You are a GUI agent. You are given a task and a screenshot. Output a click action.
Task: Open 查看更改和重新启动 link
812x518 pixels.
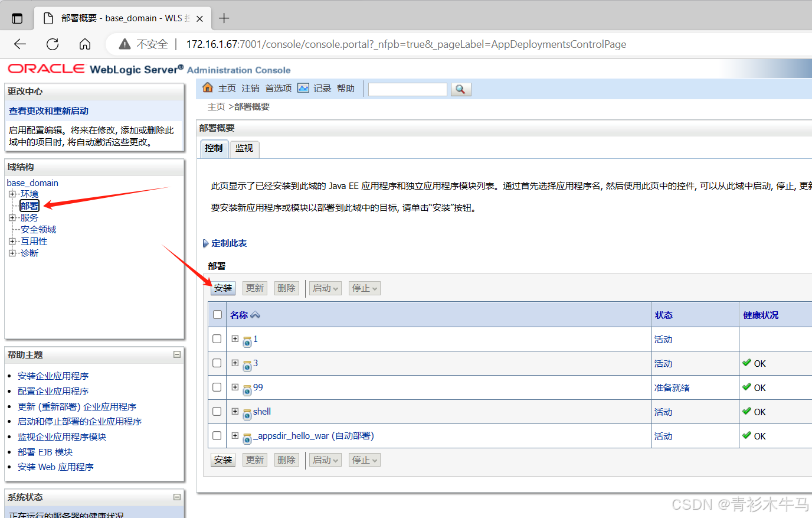click(48, 111)
